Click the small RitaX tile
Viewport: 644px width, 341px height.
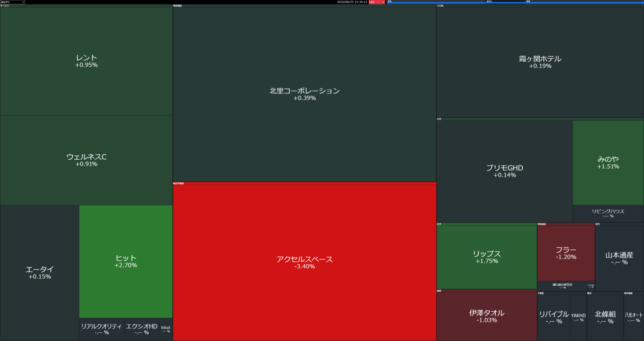click(x=166, y=329)
